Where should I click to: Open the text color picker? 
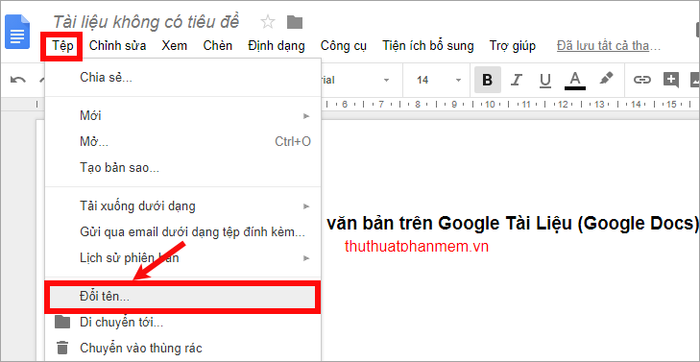point(575,80)
